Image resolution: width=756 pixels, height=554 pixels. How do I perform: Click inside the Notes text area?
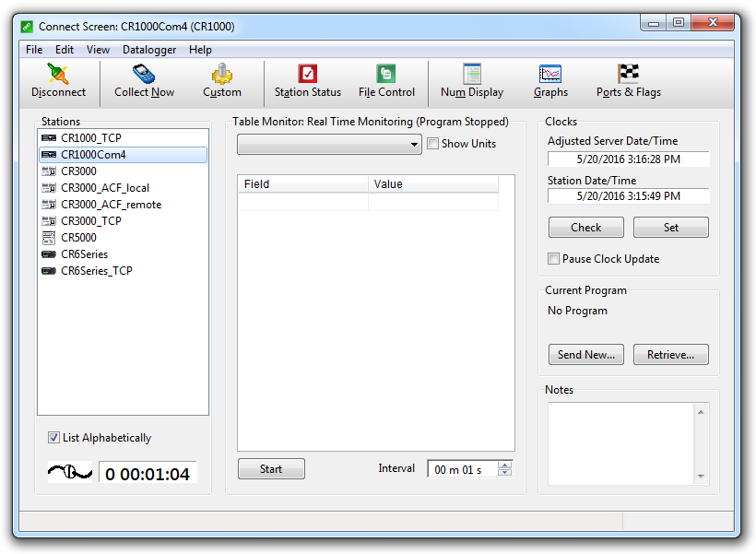tap(620, 444)
